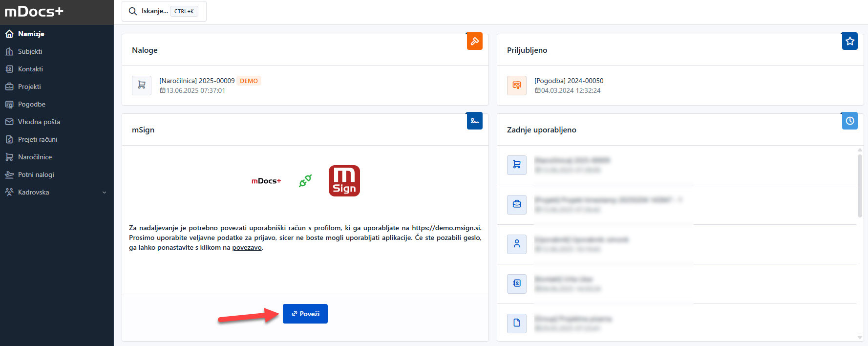The width and height of the screenshot is (868, 346).
Task: Click the orange gavel icon in Naloge panel
Action: (x=474, y=42)
